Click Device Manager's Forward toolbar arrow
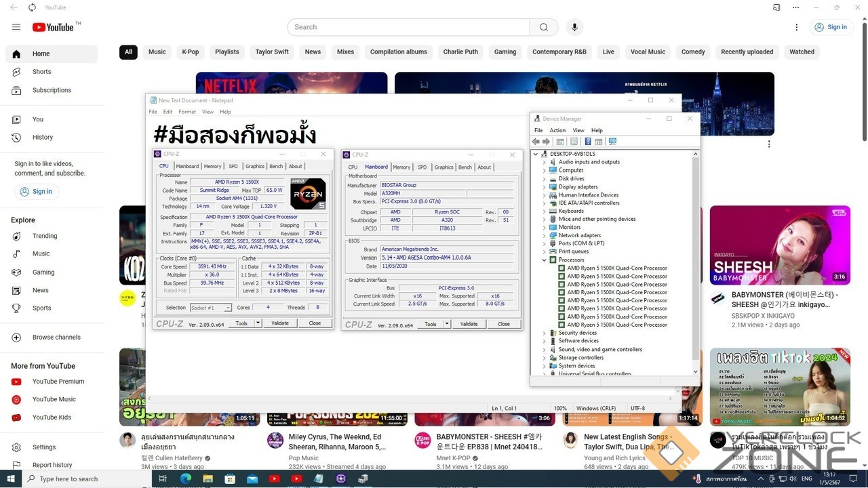Screen dimensions: 868x488 [x=546, y=142]
